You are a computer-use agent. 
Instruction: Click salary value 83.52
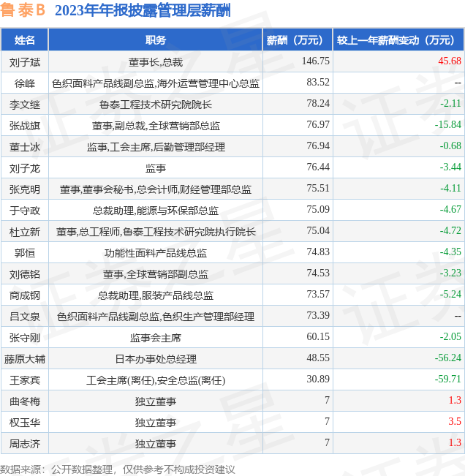318,83
